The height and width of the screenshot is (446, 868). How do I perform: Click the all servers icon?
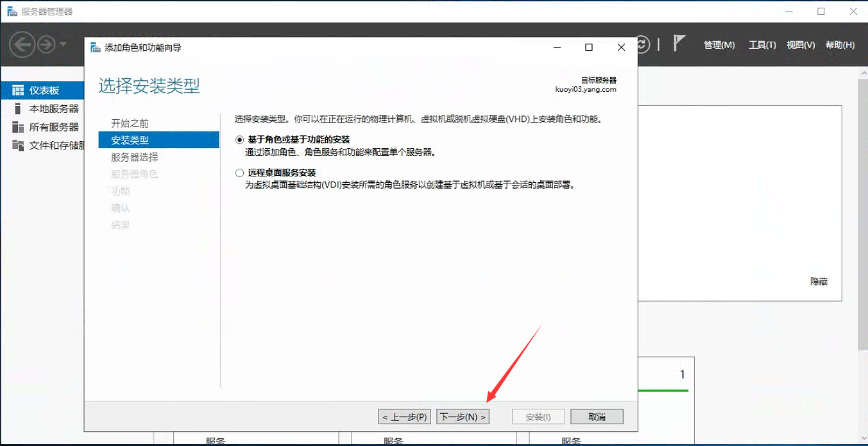pyautogui.click(x=18, y=126)
